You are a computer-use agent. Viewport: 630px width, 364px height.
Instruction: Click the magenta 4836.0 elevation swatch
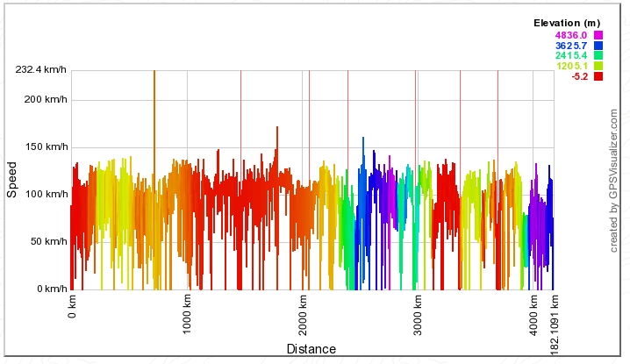[x=598, y=34]
